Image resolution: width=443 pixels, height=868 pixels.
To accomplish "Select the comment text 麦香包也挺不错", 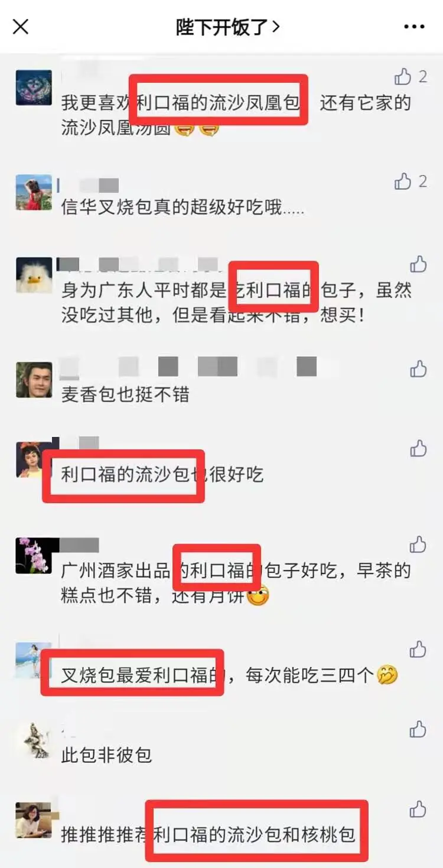I will 125,395.
